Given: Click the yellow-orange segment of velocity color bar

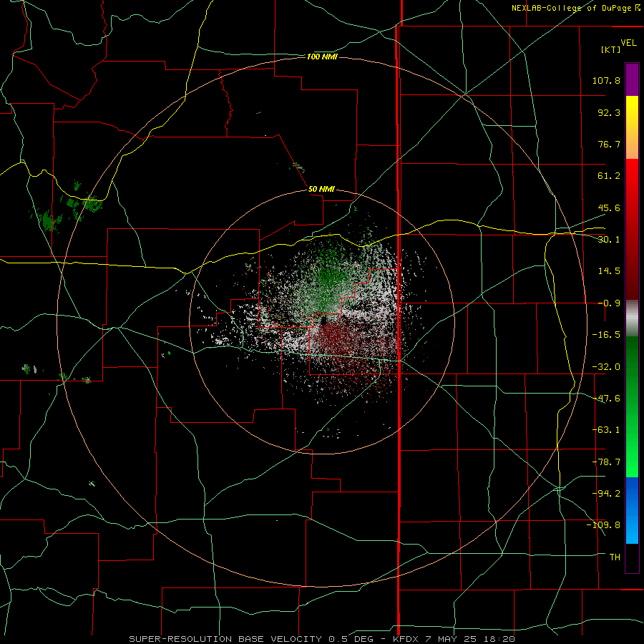Looking at the screenshot, I should [632, 127].
